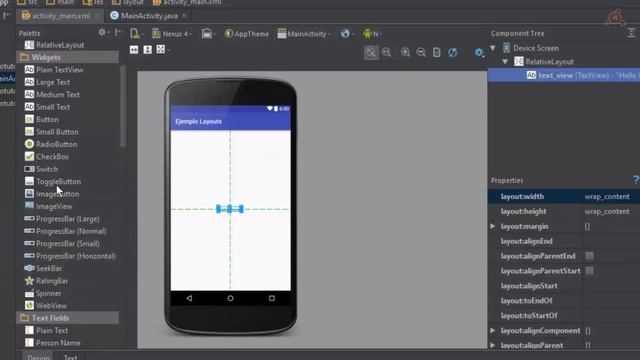Open the designer settings gear icon
Viewport: 640px width, 360px height.
click(479, 52)
